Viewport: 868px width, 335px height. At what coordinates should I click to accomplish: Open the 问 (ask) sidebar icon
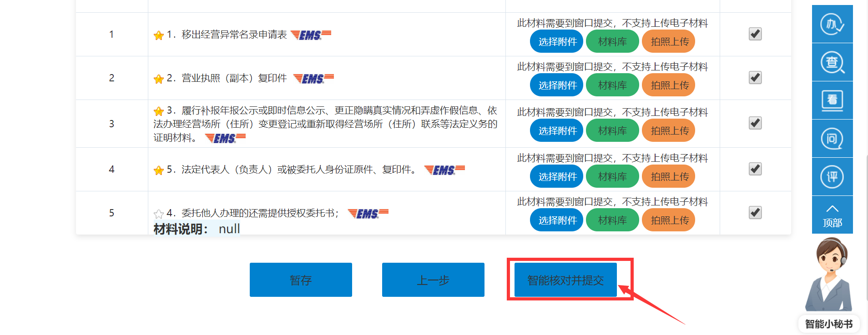[832, 139]
